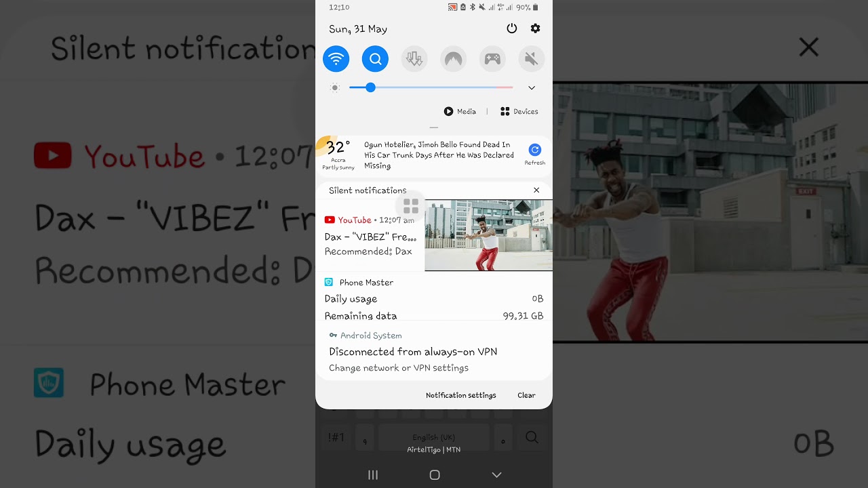
Task: Click the brightness slider handle
Action: pyautogui.click(x=370, y=87)
